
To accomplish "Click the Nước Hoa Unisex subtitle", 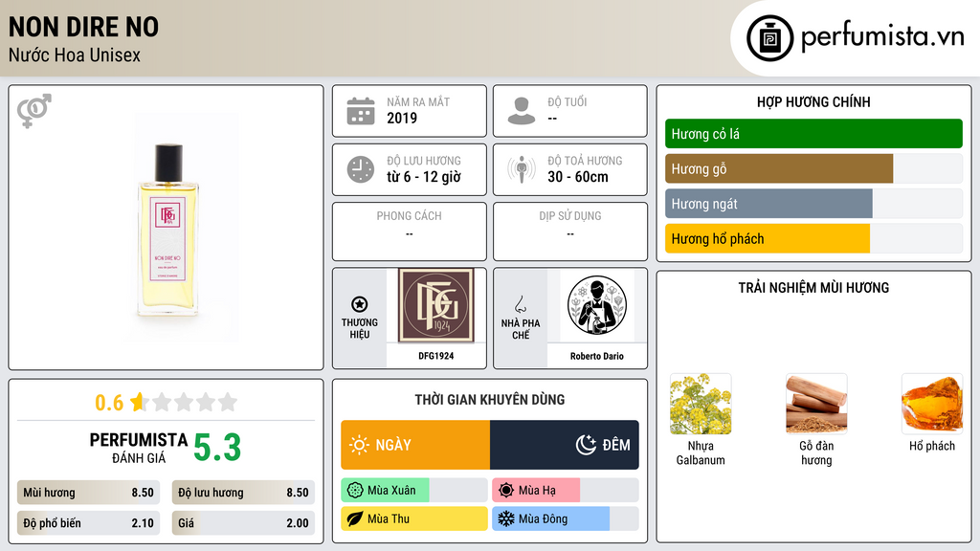I will 75,55.
